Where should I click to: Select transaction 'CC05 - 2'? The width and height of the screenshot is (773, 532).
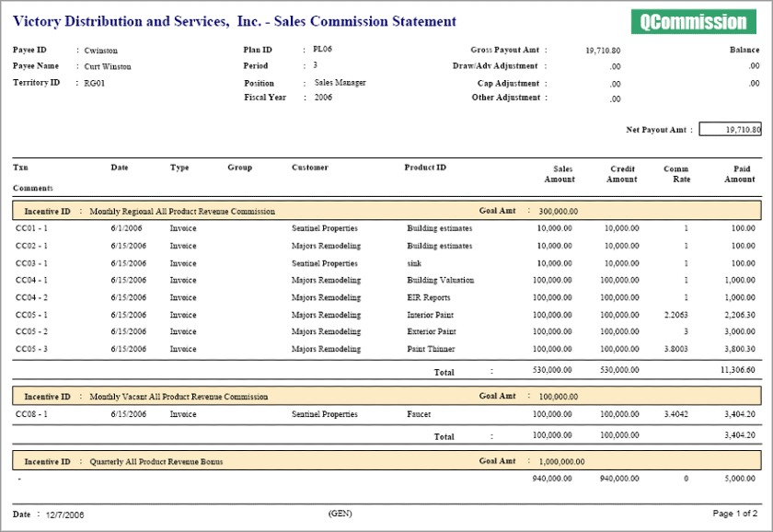[x=31, y=331]
